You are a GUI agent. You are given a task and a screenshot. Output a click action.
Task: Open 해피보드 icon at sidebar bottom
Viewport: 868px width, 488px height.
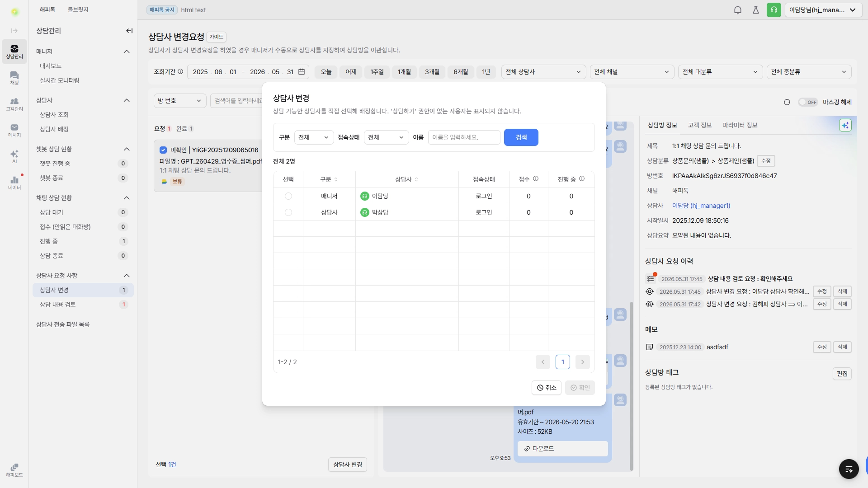click(14, 470)
